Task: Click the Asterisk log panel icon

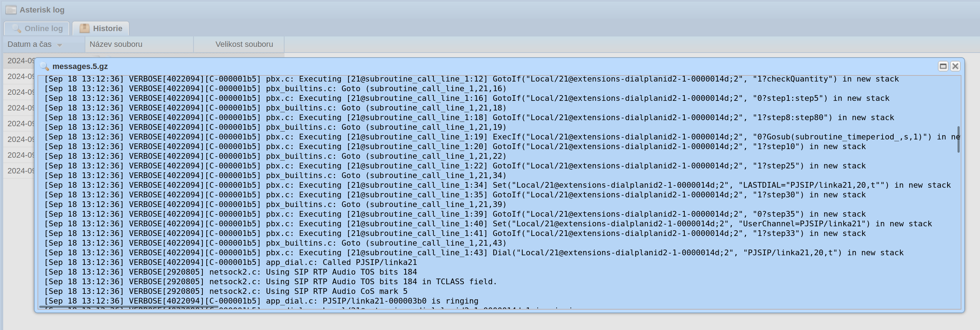Action: pyautogui.click(x=11, y=10)
